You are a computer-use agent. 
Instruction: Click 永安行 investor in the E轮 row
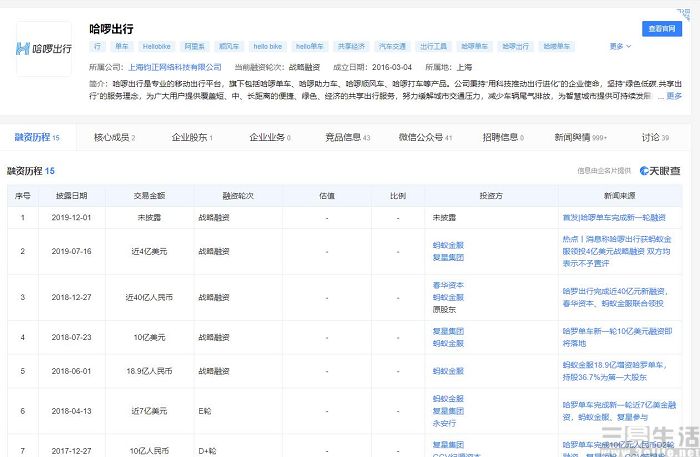(444, 423)
